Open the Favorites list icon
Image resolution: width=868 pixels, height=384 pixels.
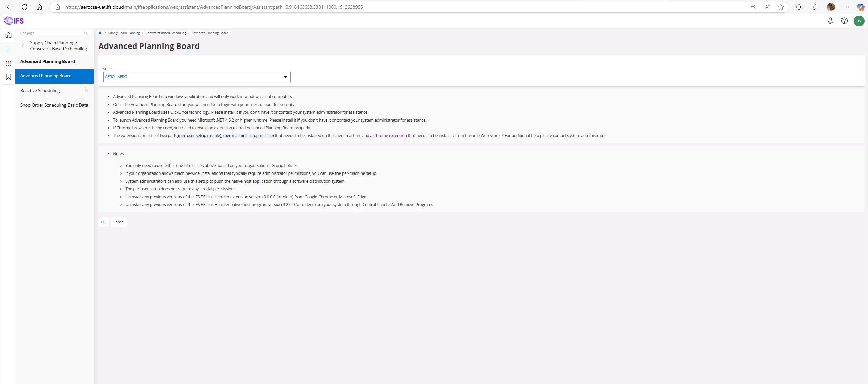coord(815,7)
